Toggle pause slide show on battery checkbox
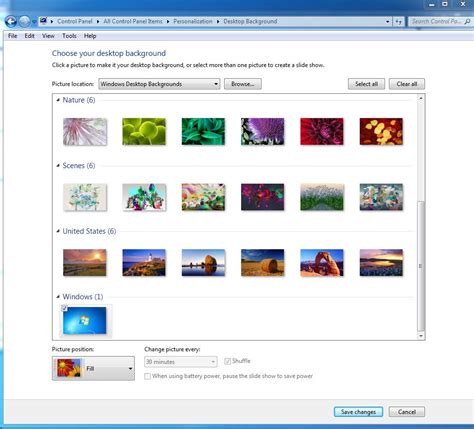 (x=147, y=376)
